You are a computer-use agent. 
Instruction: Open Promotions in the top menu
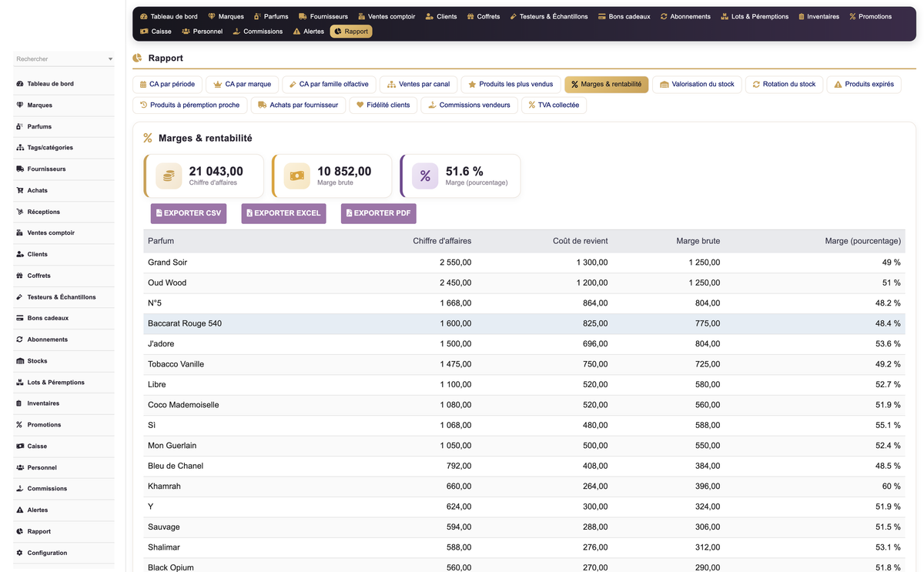(x=870, y=16)
